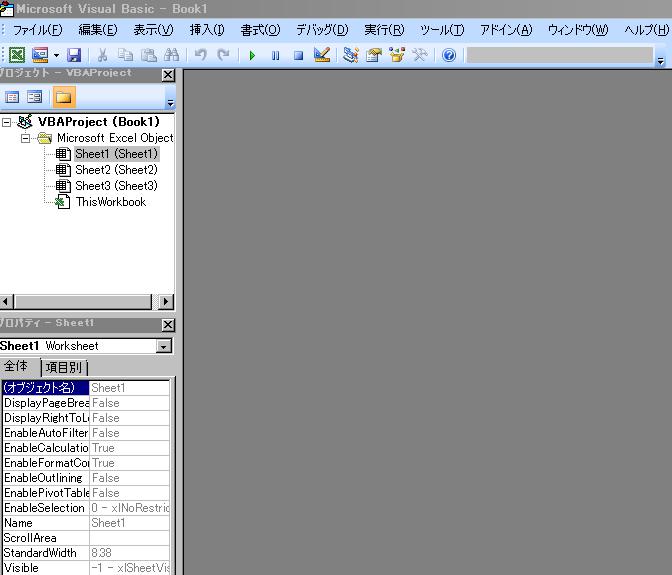Open the ヘルプ(H) menu
672x575 pixels.
[x=646, y=30]
